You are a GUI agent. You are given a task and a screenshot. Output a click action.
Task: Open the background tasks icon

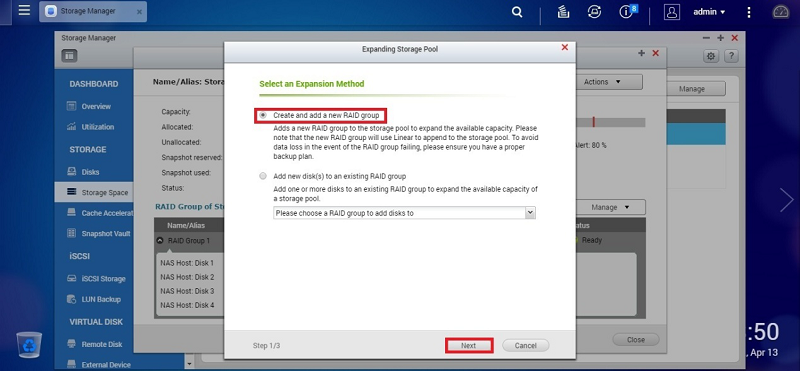click(x=563, y=12)
